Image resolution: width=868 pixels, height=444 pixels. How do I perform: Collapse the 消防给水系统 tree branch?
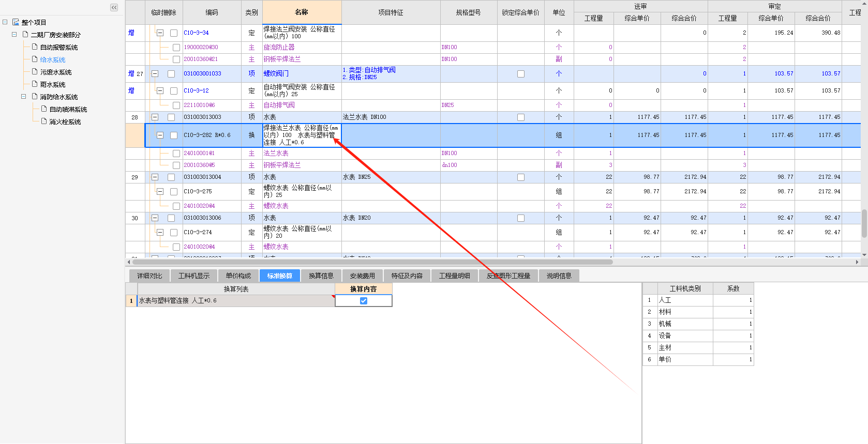(23, 97)
